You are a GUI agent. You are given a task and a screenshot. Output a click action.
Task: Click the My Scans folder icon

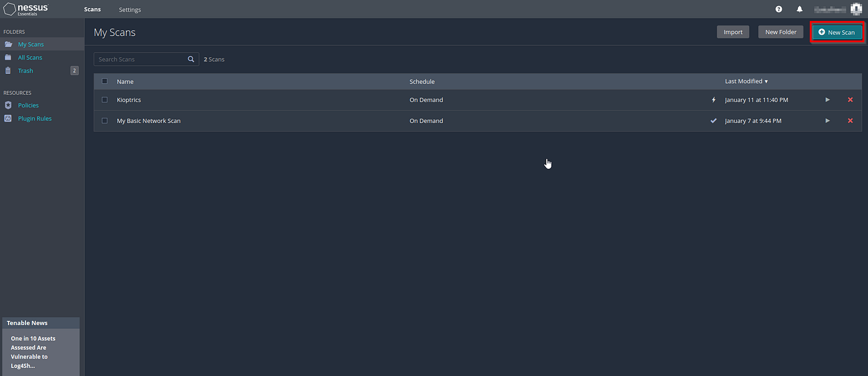(8, 45)
